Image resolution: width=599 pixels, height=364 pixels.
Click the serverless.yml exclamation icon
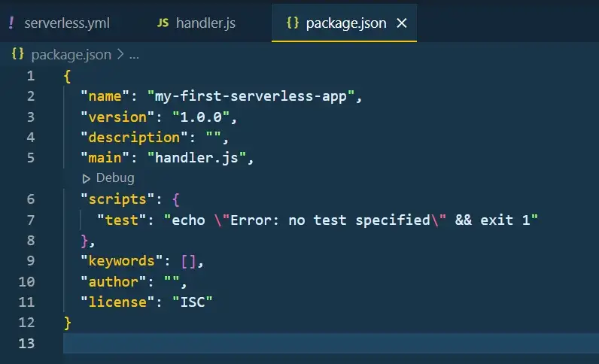pyautogui.click(x=11, y=23)
